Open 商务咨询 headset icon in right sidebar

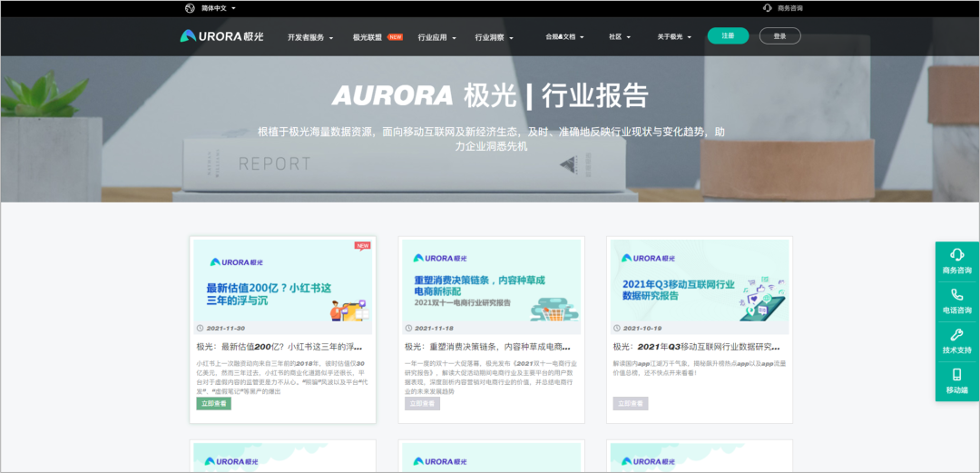click(956, 255)
